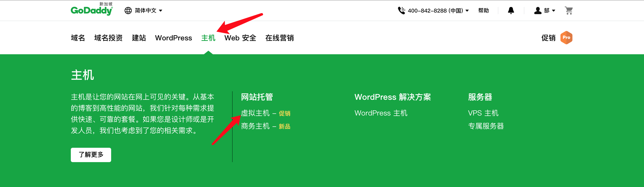Click the globe language icon
This screenshot has width=644, height=187.
128,11
